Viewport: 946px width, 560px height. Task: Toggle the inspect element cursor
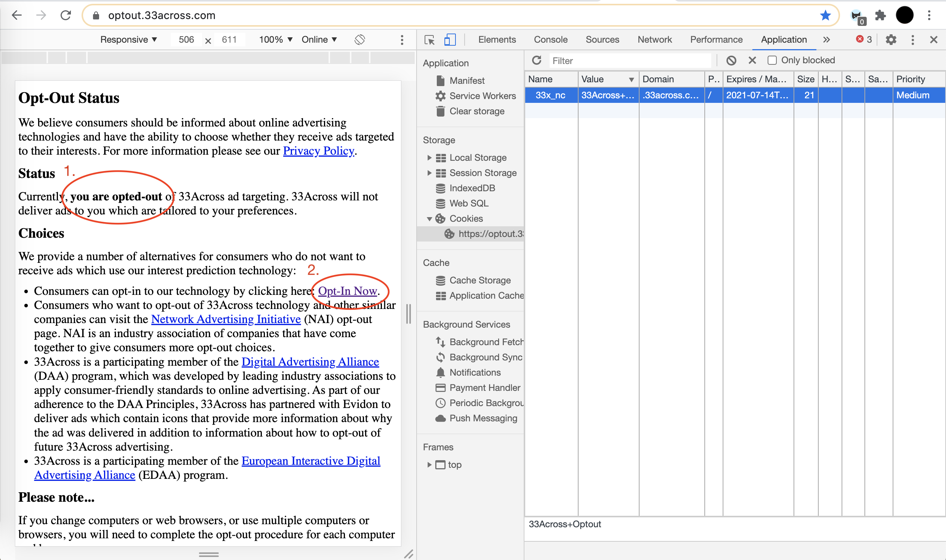[429, 40]
